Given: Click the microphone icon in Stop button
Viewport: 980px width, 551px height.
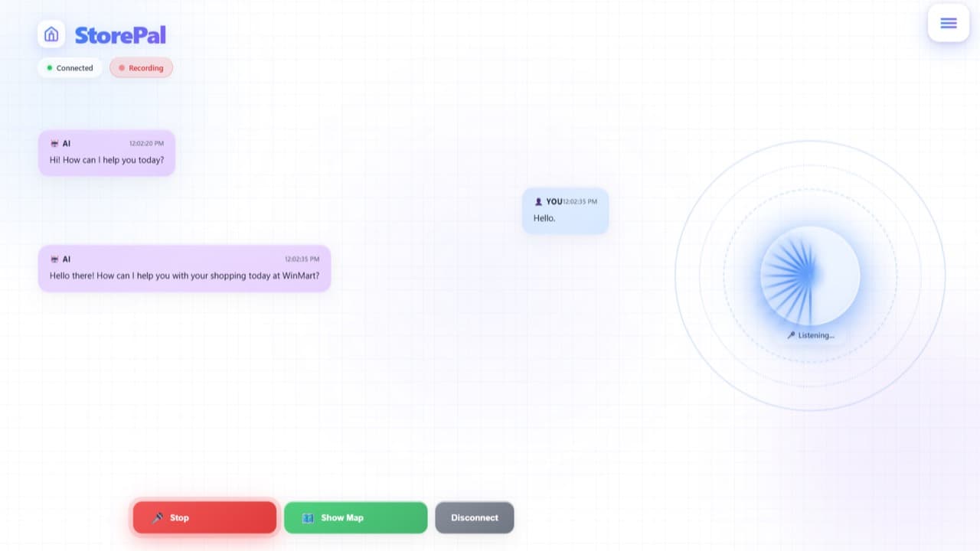Looking at the screenshot, I should (x=158, y=518).
